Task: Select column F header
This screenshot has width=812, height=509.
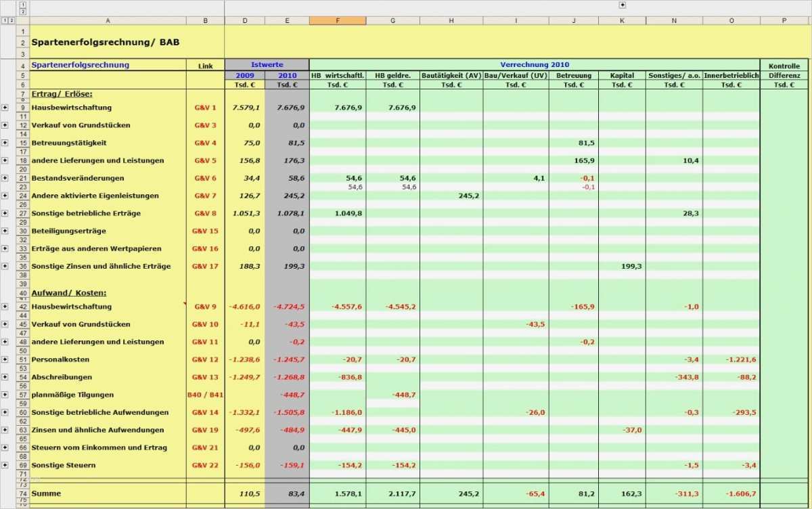Action: tap(338, 20)
